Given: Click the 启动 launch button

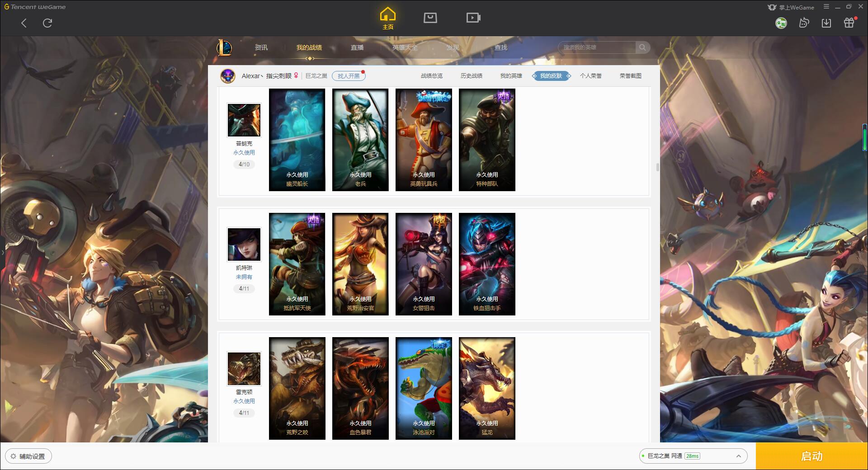Looking at the screenshot, I should pos(812,456).
